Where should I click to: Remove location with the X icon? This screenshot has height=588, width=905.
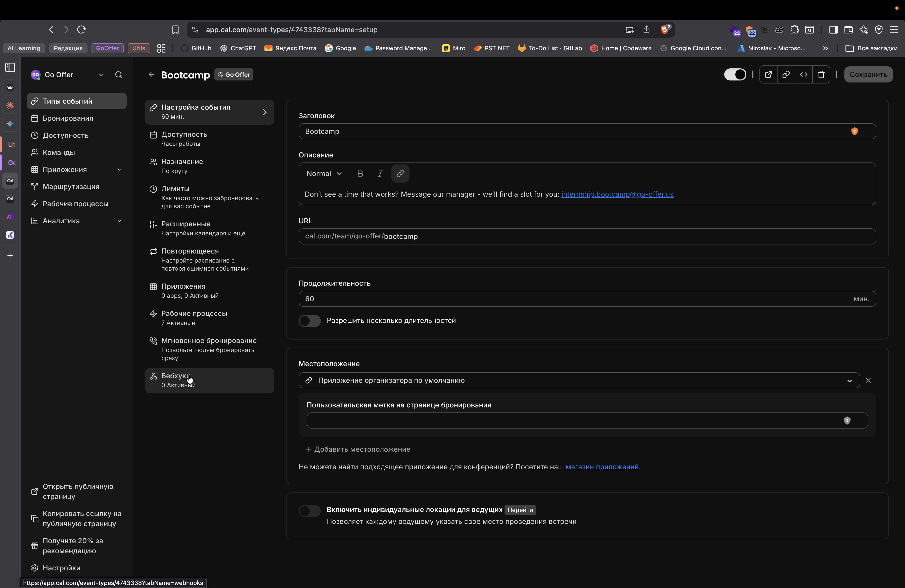(x=868, y=380)
